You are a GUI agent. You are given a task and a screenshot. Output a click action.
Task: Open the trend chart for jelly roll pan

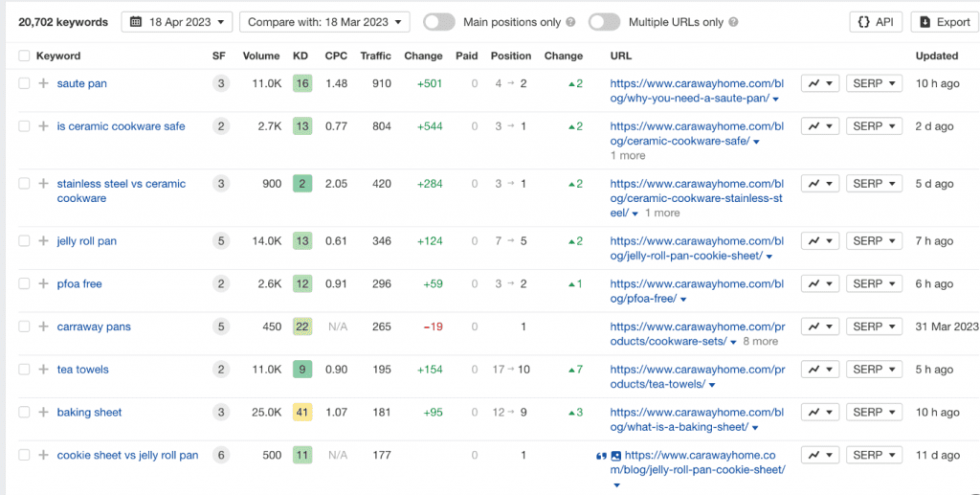pos(819,241)
